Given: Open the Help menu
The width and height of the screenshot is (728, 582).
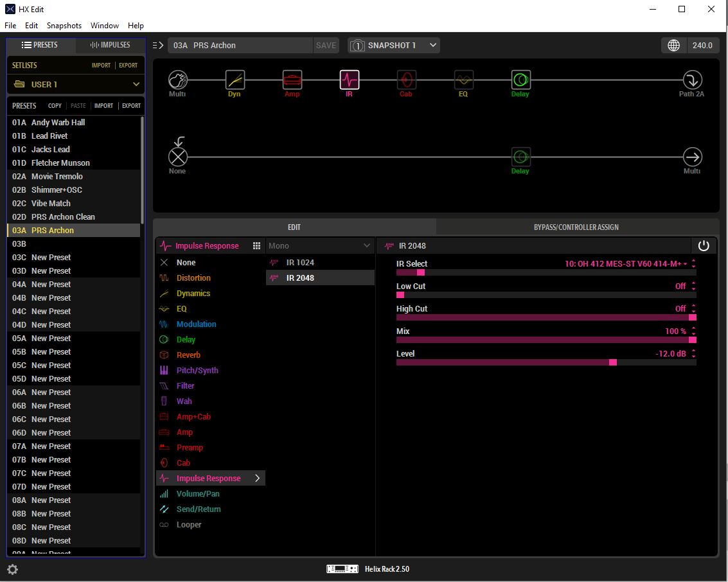Looking at the screenshot, I should [x=136, y=26].
